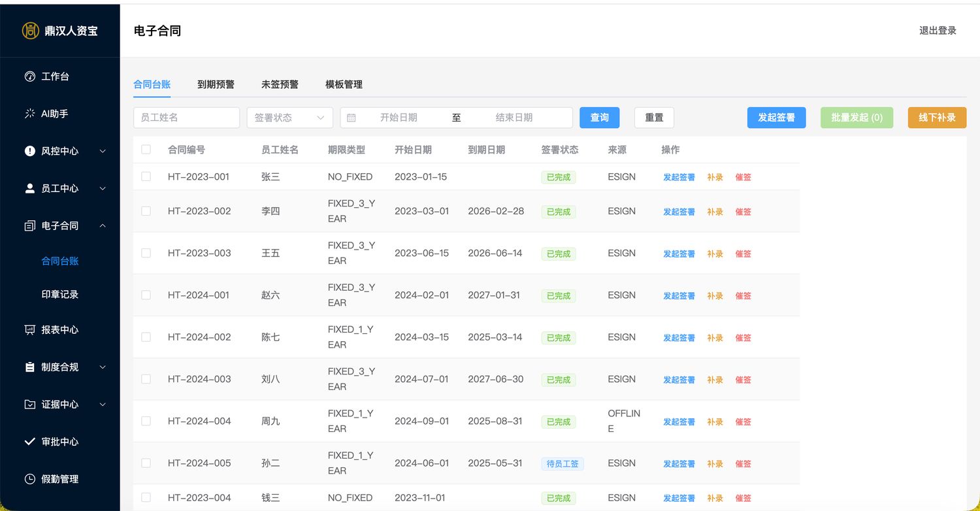Click 发起签署 for 张三
Image resolution: width=980 pixels, height=511 pixels.
(x=679, y=177)
